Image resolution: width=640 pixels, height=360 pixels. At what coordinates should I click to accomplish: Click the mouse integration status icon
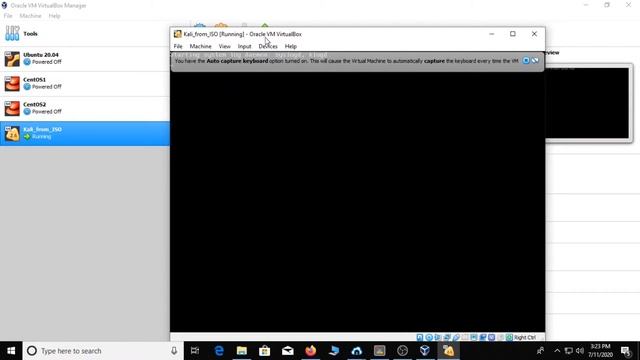click(500, 337)
